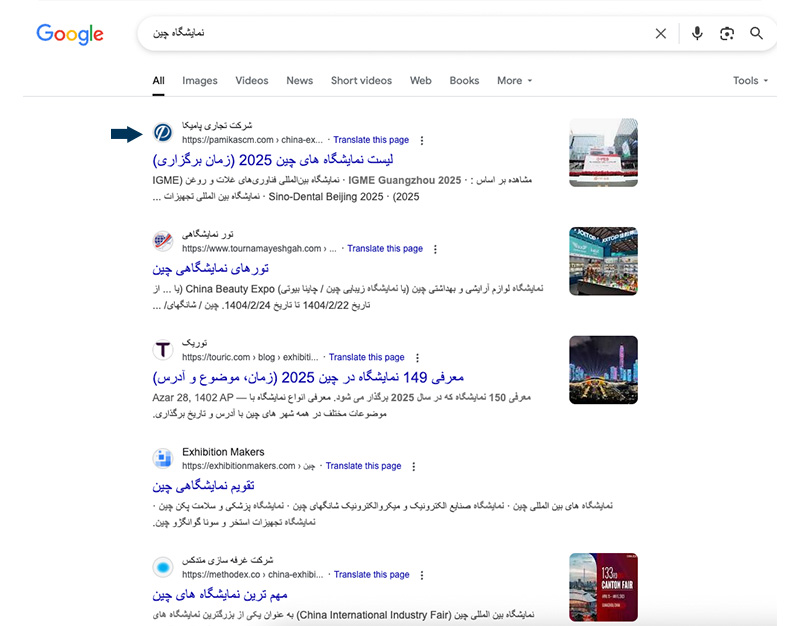Open the exhibitionmakers.com result title link
Image resolution: width=800 pixels, height=626 pixels.
coord(203,486)
